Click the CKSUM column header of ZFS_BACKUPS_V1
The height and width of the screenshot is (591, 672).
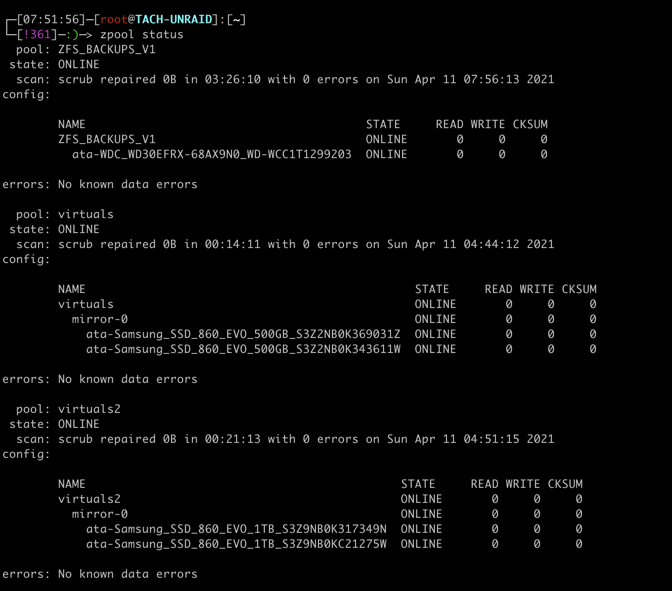(530, 124)
